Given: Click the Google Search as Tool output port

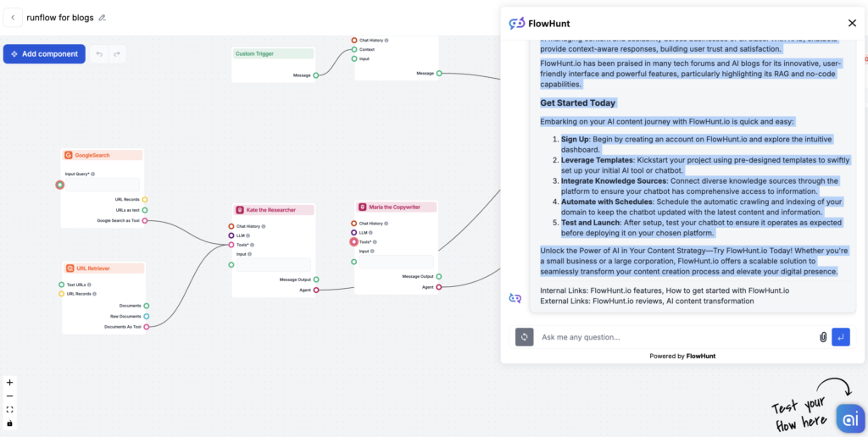Looking at the screenshot, I should click(145, 220).
